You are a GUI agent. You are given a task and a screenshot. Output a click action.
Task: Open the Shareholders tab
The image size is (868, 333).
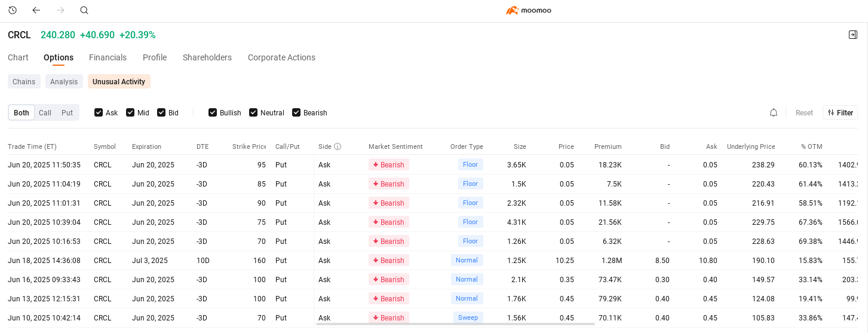click(207, 57)
